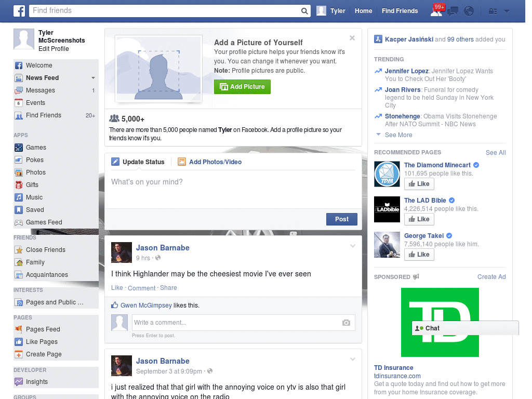Open Kacper Jasiński's profile link

409,39
